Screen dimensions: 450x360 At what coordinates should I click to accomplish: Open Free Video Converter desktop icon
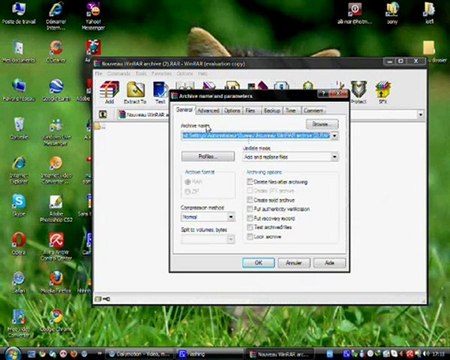click(19, 323)
